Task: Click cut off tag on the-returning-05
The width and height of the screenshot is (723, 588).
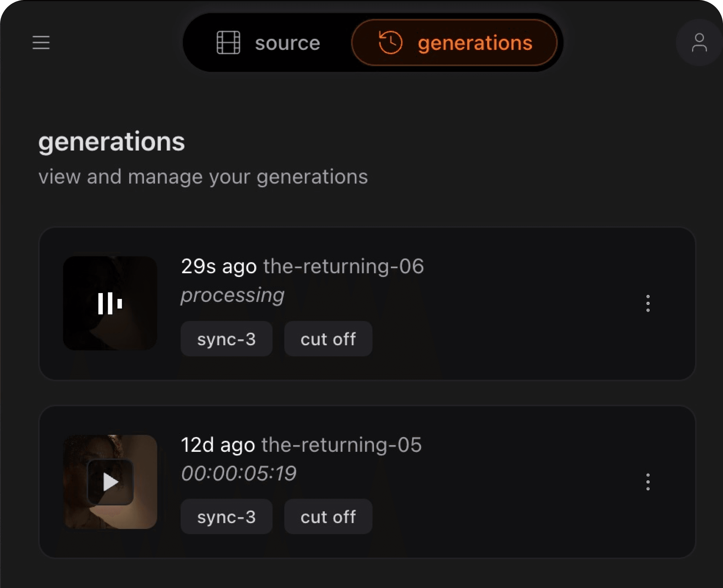Action: pos(328,517)
